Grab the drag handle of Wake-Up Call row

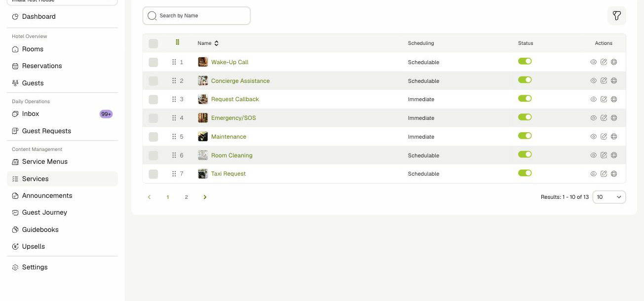[174, 62]
